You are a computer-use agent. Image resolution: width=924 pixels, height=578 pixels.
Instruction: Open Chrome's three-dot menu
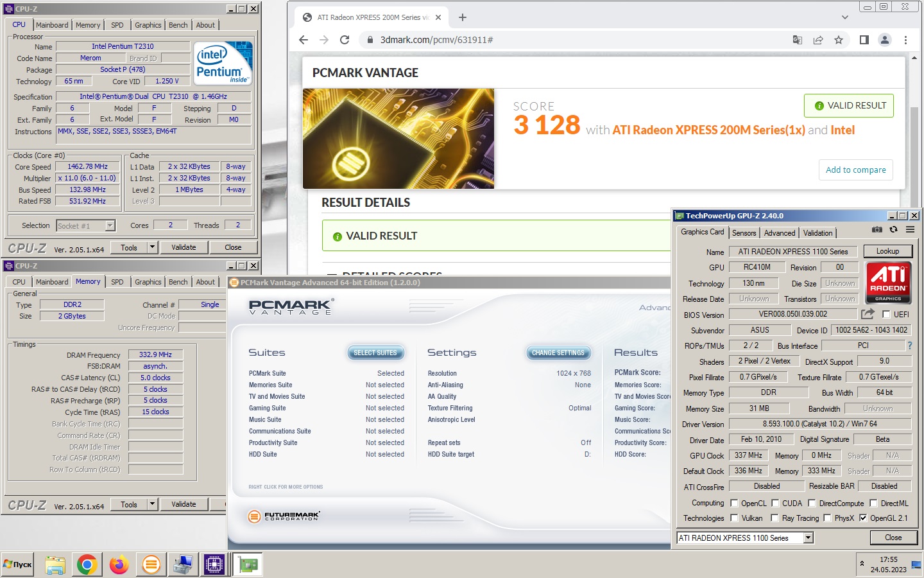pyautogui.click(x=905, y=40)
